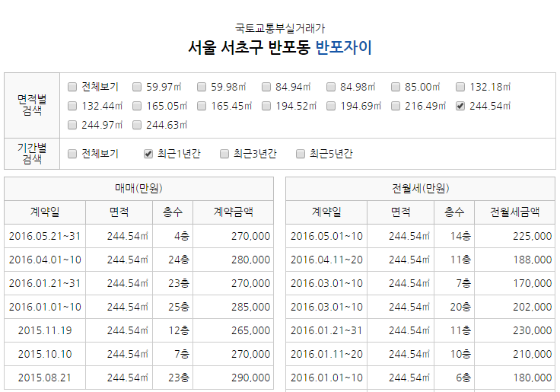Uncheck the 244.54㎡ area checkbox

pos(460,106)
